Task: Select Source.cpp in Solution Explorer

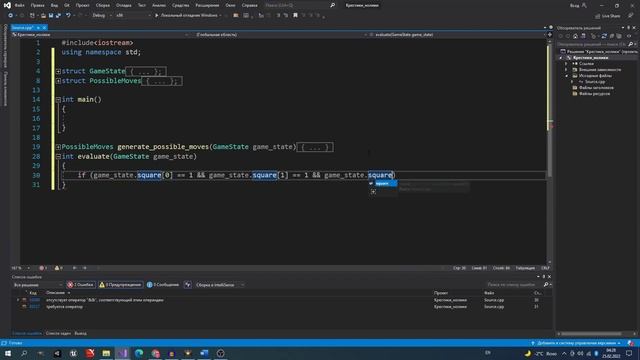Action: tap(595, 82)
